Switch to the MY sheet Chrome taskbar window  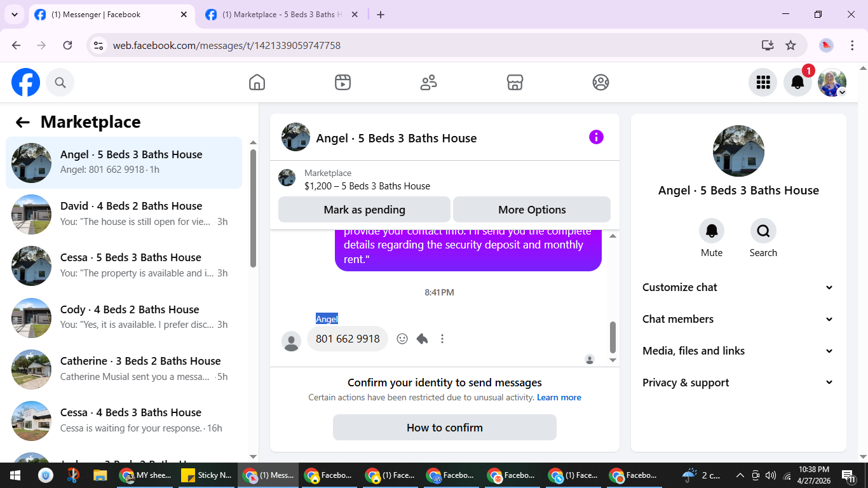147,475
